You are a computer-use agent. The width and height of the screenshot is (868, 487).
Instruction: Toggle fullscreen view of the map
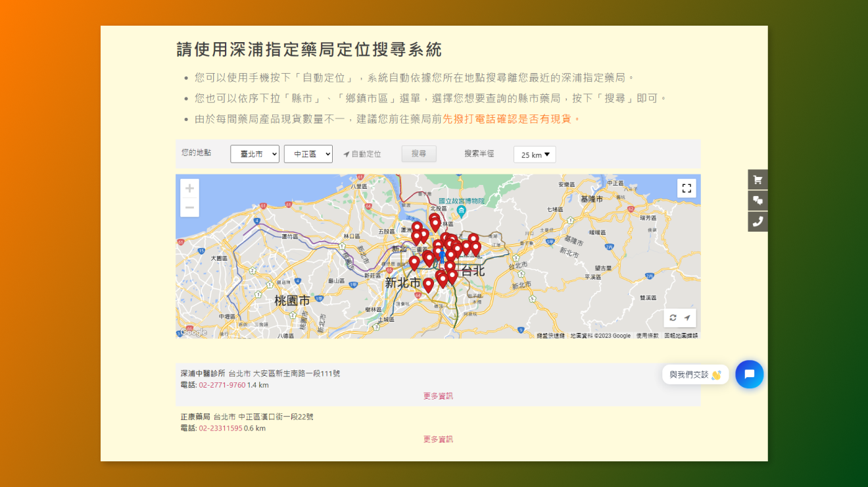pyautogui.click(x=687, y=188)
